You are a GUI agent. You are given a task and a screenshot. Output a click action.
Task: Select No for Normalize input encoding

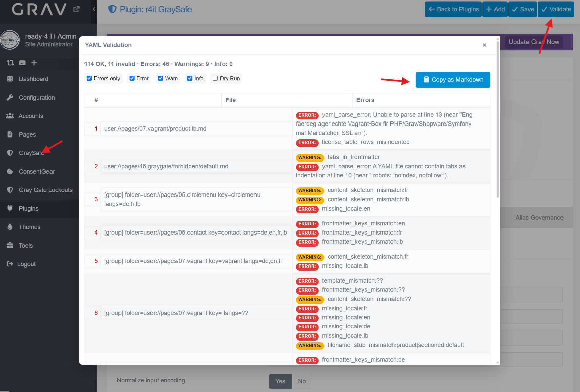point(302,381)
